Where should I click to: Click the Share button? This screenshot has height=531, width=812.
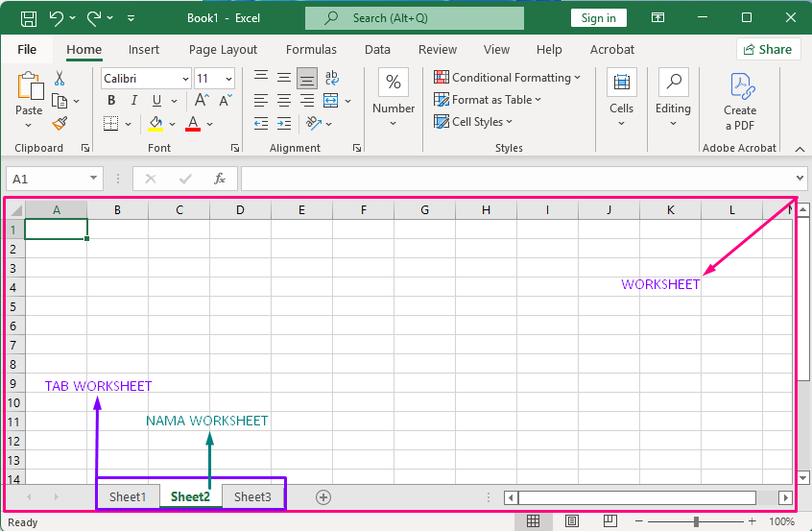click(x=768, y=50)
